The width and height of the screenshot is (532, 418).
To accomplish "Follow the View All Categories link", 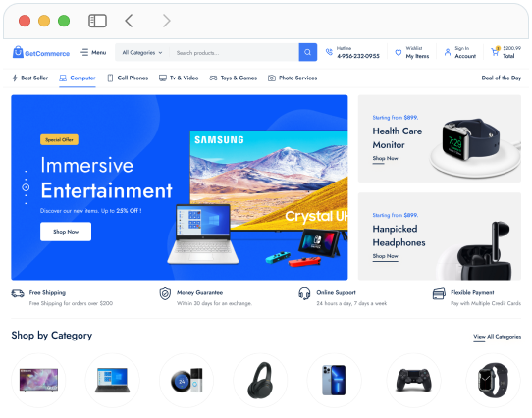I will (x=497, y=337).
